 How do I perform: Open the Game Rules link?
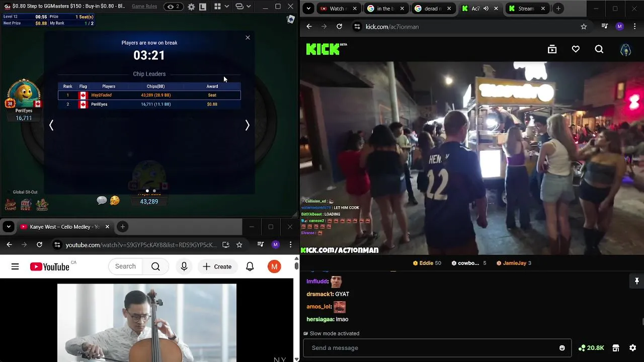pyautogui.click(x=144, y=7)
